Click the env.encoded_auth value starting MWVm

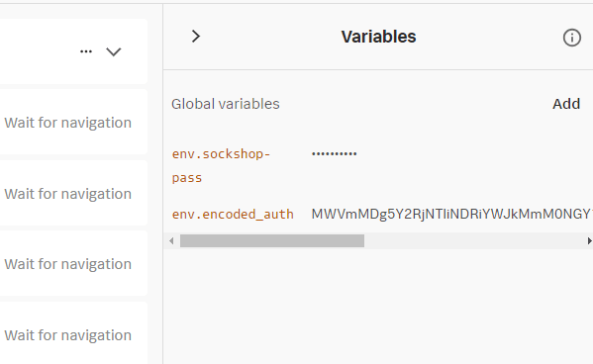(451, 215)
